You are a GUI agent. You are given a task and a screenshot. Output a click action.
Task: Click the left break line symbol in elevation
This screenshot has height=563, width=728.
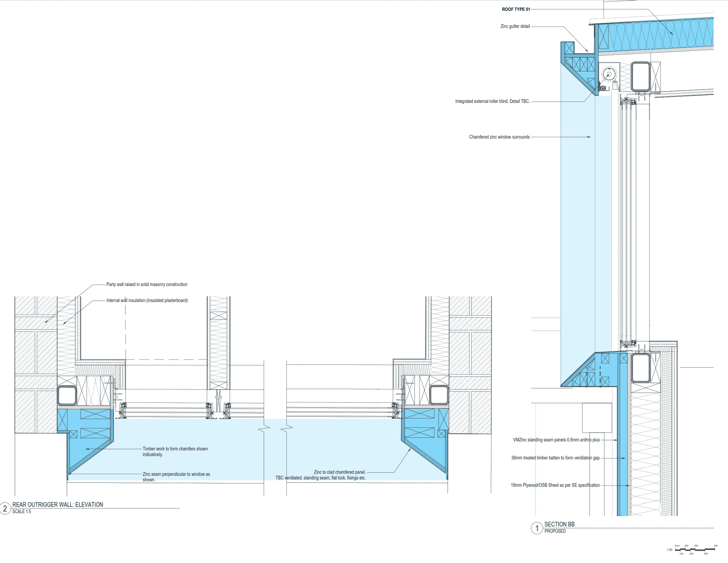point(264,428)
